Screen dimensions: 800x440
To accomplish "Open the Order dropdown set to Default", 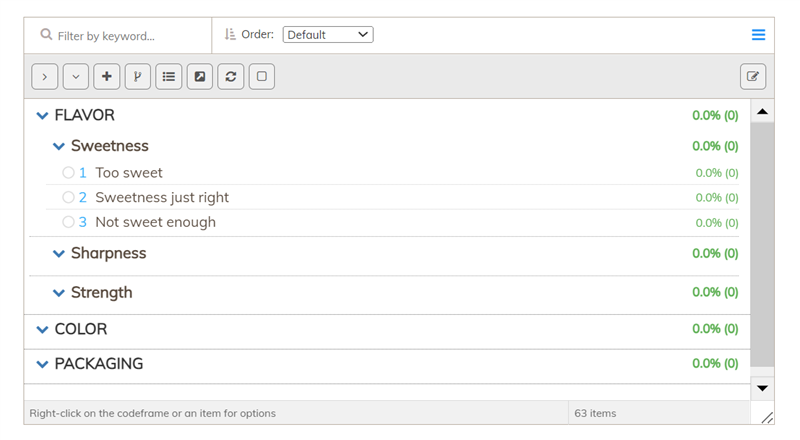I will point(328,35).
